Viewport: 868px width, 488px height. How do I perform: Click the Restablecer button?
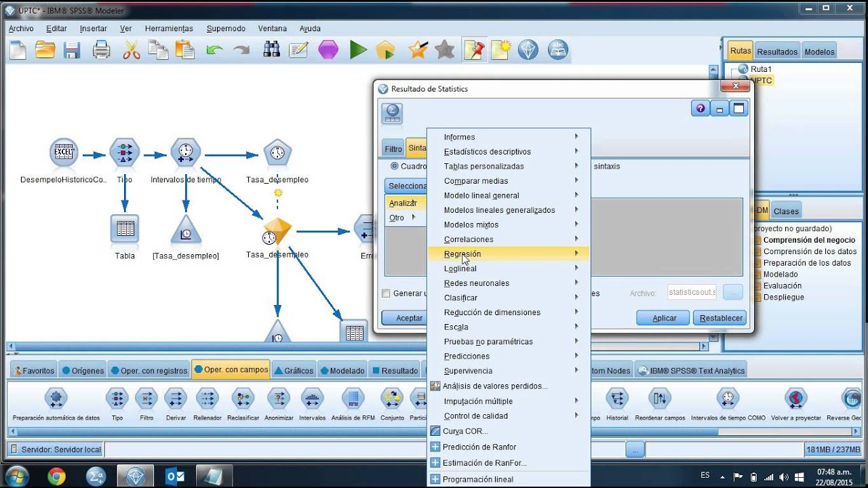coord(721,318)
